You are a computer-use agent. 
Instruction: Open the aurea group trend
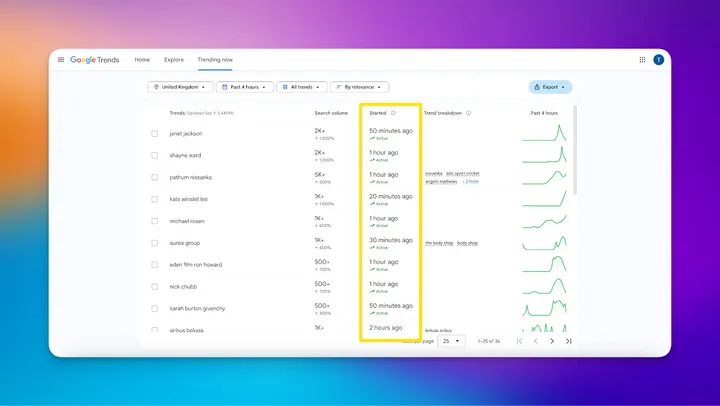(185, 243)
